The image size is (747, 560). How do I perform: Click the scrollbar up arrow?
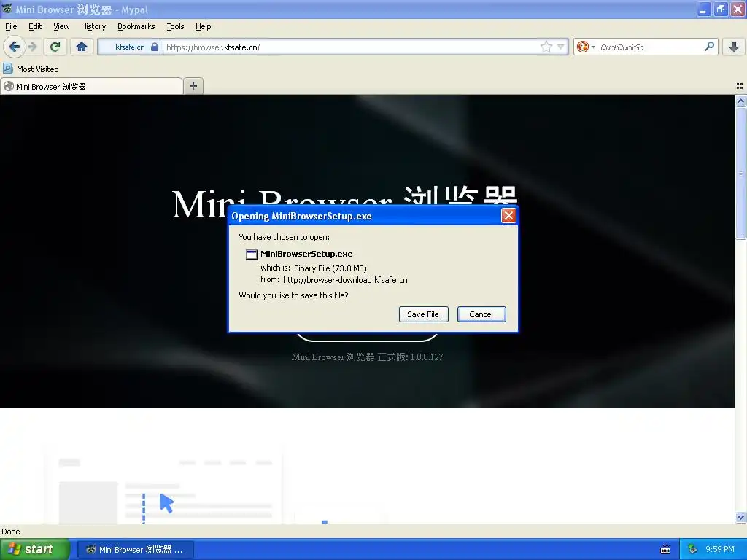tap(740, 101)
